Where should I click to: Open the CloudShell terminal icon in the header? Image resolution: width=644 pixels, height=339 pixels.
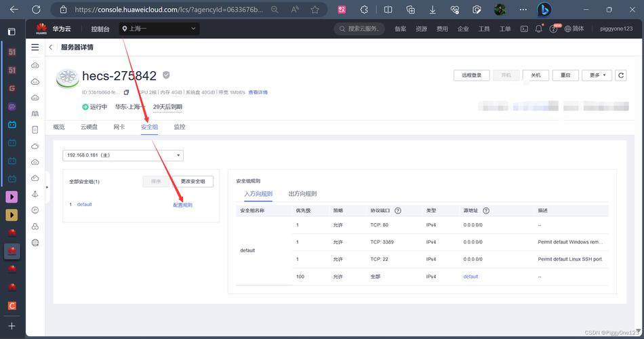(524, 29)
